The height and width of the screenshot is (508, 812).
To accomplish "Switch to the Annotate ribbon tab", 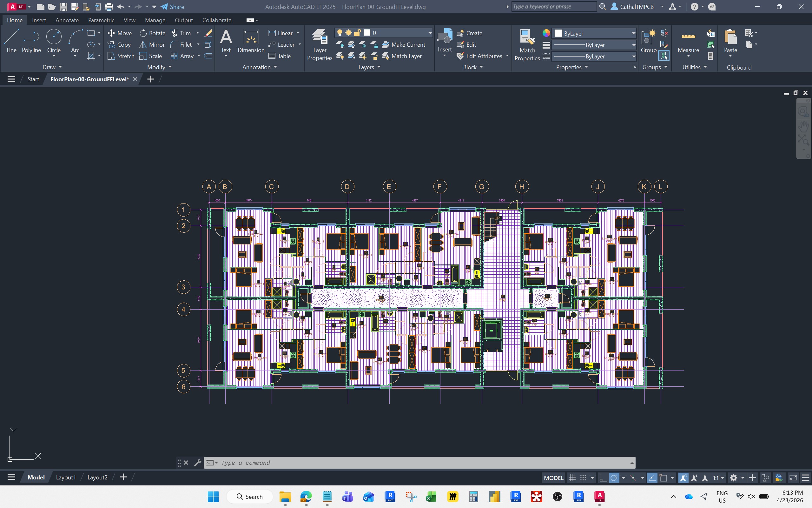I will coord(67,20).
